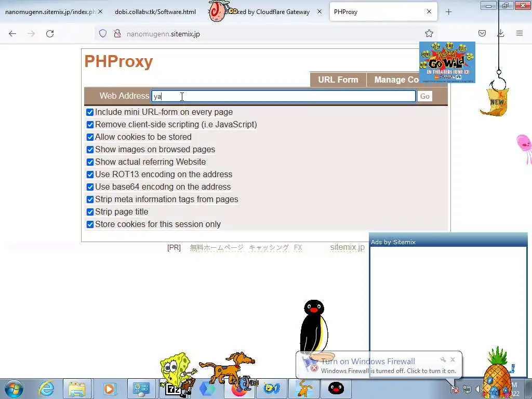Viewport: 532px width, 399px height.
Task: Open Save to Pocket icon
Action: coord(482,33)
